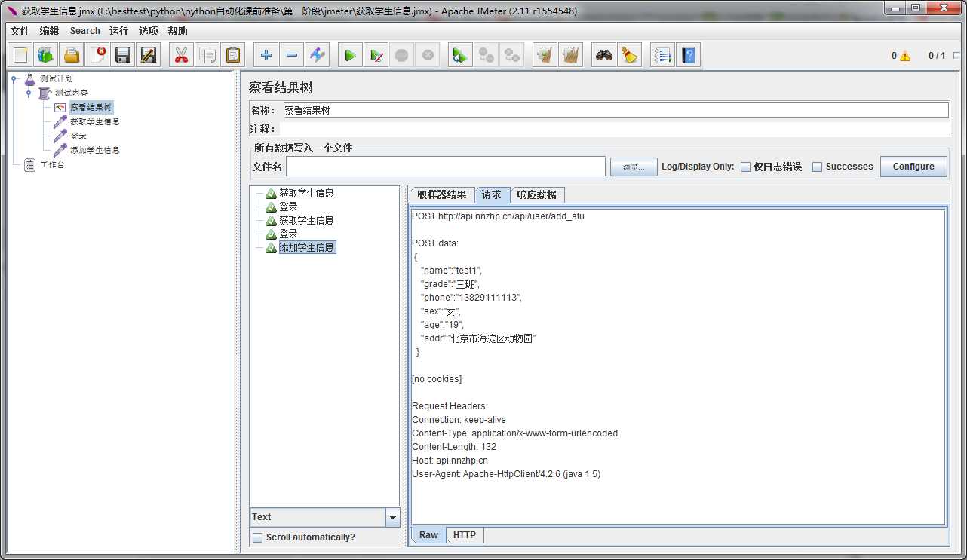Collapse the 测试内容 thread group node
Image resolution: width=967 pixels, height=560 pixels.
pos(29,93)
